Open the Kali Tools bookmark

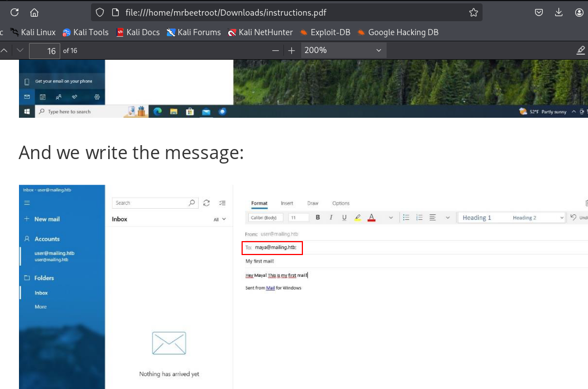pyautogui.click(x=85, y=32)
